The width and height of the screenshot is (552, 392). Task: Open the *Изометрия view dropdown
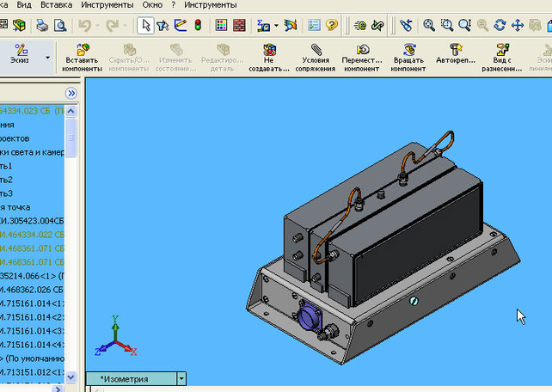pyautogui.click(x=181, y=378)
